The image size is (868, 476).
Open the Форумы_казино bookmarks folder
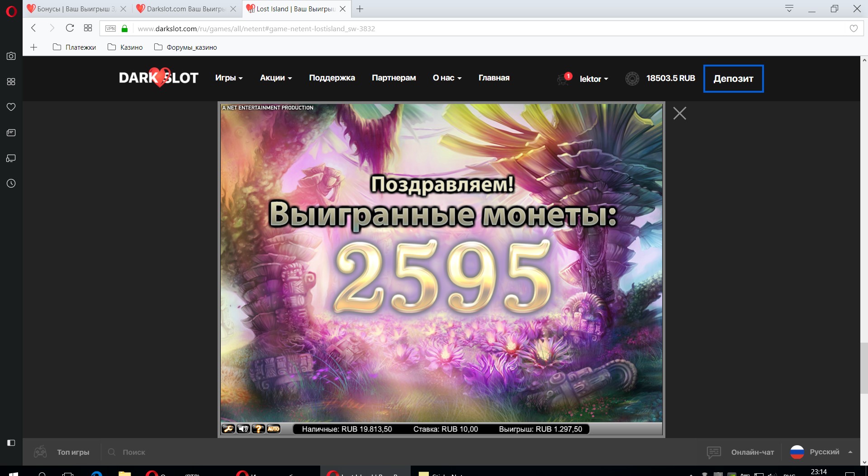click(x=185, y=47)
